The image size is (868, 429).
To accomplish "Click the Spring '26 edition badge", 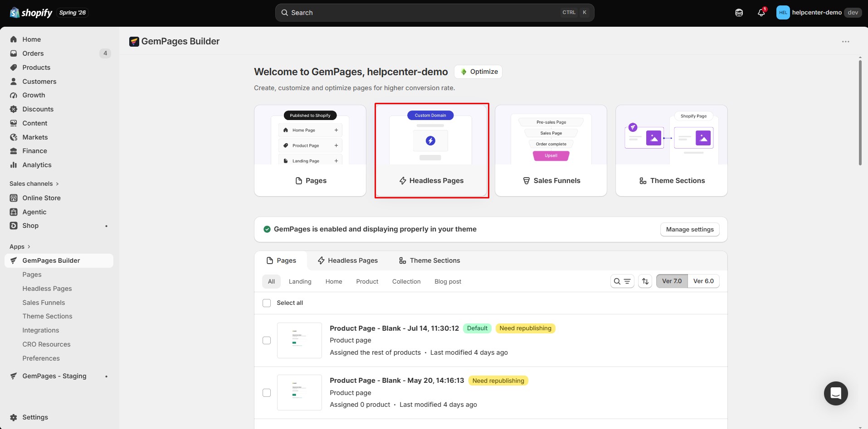I will [73, 13].
